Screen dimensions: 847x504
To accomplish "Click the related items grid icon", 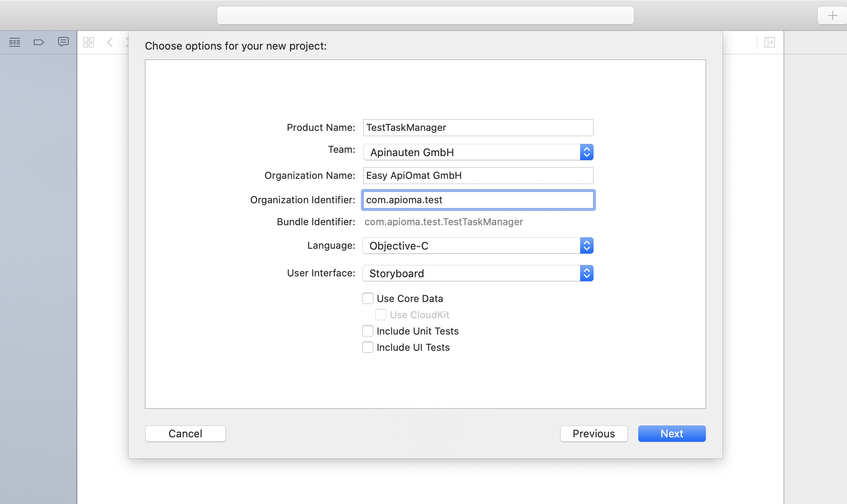I will pos(89,42).
